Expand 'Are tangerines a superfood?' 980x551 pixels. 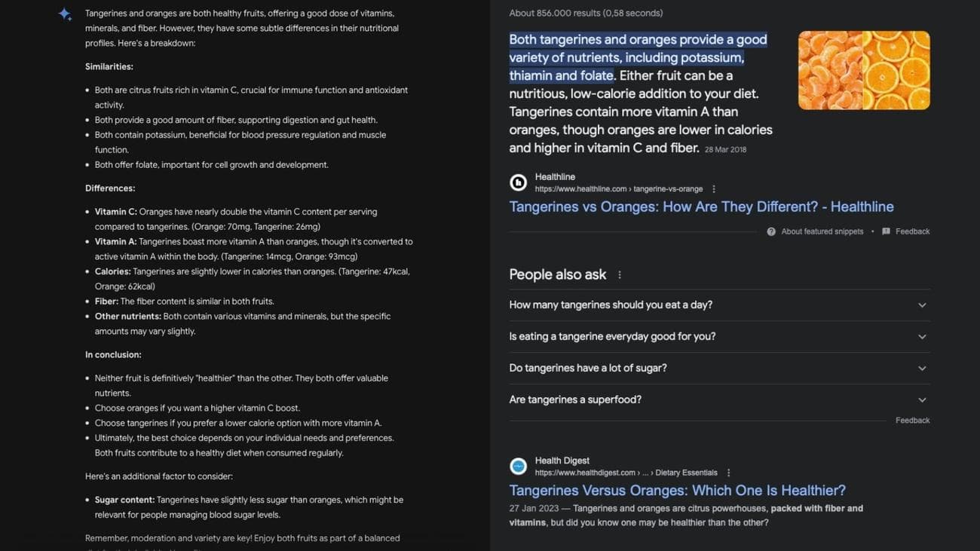(x=922, y=399)
